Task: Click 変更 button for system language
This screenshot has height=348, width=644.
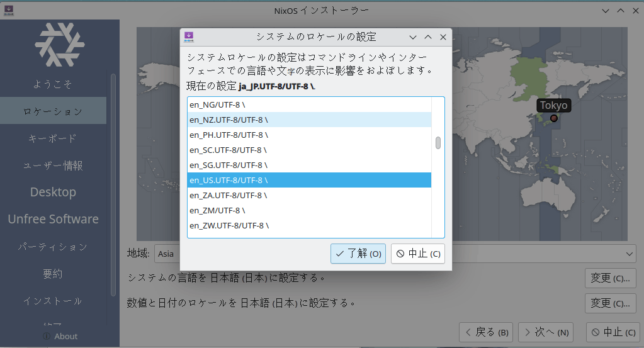Action: click(x=610, y=278)
